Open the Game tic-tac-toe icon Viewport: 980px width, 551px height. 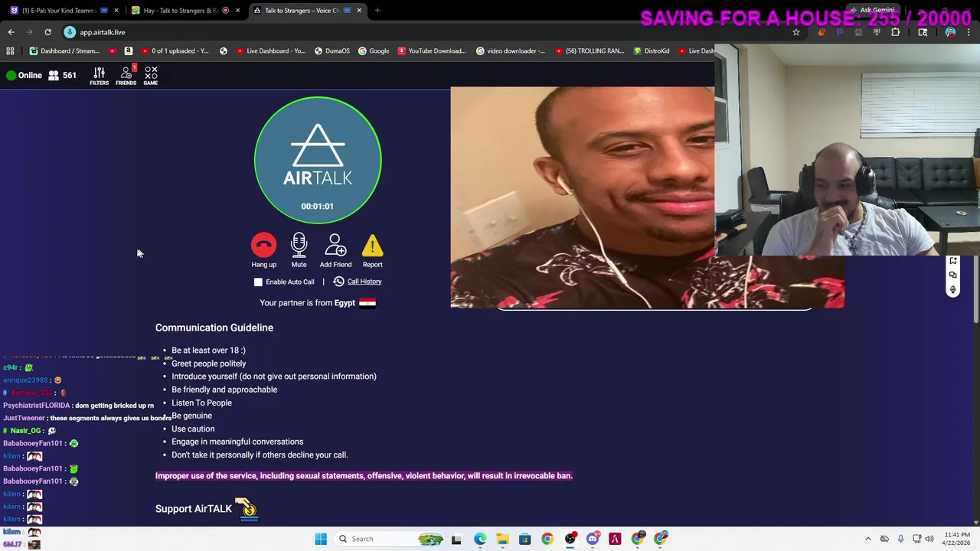[151, 75]
